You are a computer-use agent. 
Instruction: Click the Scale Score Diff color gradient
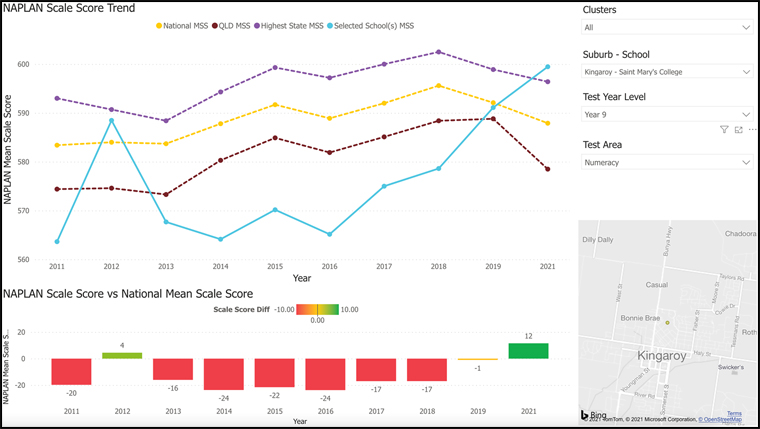[318, 310]
